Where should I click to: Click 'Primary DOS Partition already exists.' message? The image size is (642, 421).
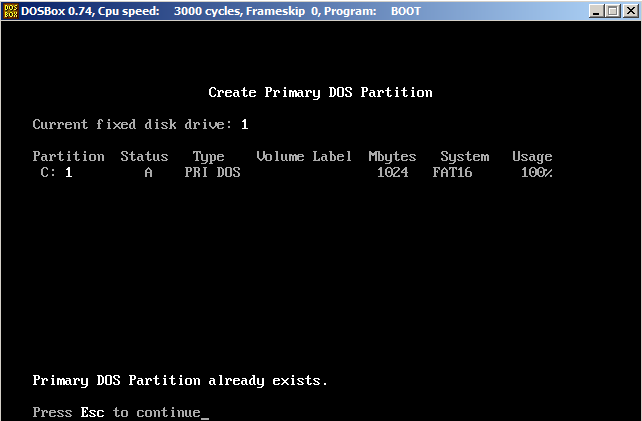(180, 381)
